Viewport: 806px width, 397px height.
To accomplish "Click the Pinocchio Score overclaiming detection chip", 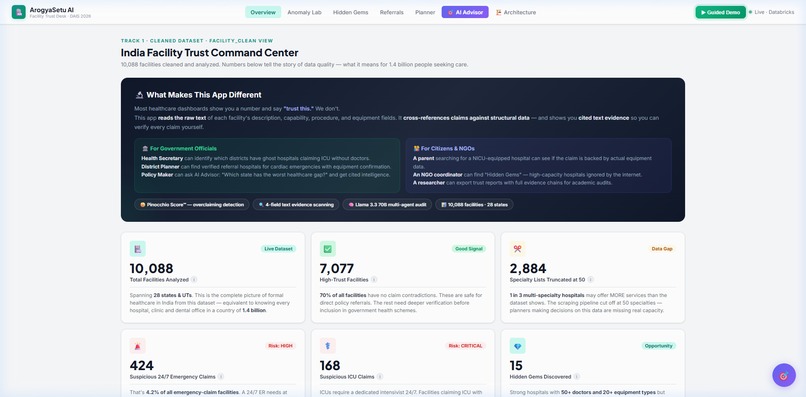I will tap(192, 205).
